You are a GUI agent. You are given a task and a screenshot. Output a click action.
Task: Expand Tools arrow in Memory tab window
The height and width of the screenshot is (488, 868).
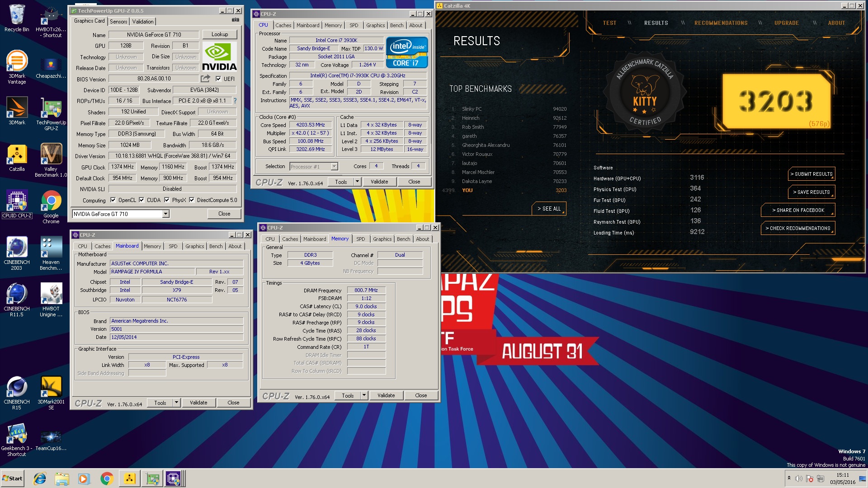pos(364,395)
